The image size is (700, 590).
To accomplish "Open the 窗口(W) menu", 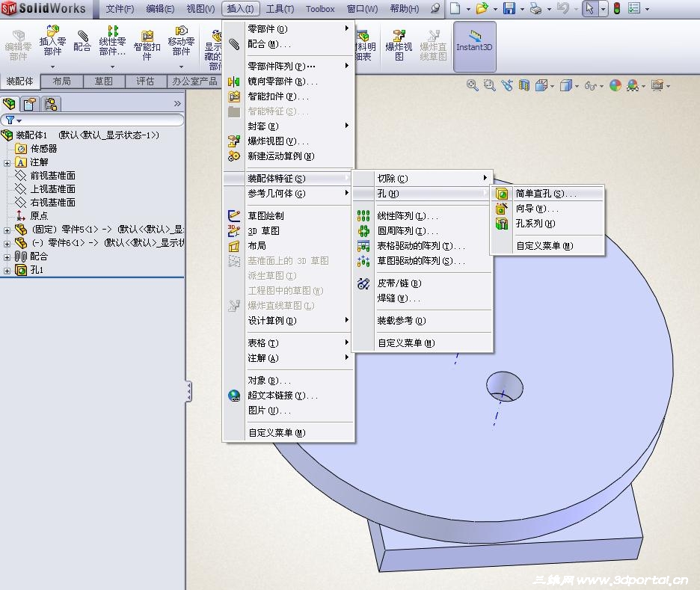I will 362,9.
